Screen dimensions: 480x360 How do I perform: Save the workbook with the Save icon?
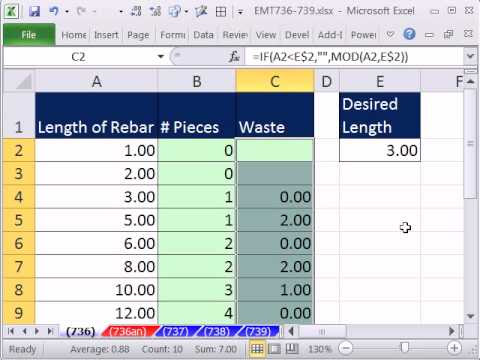tap(34, 12)
